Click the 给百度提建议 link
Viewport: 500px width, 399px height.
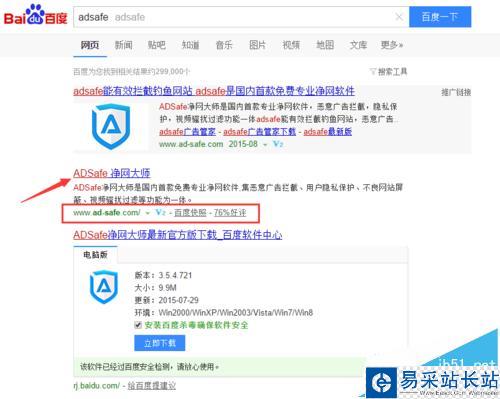click(152, 386)
